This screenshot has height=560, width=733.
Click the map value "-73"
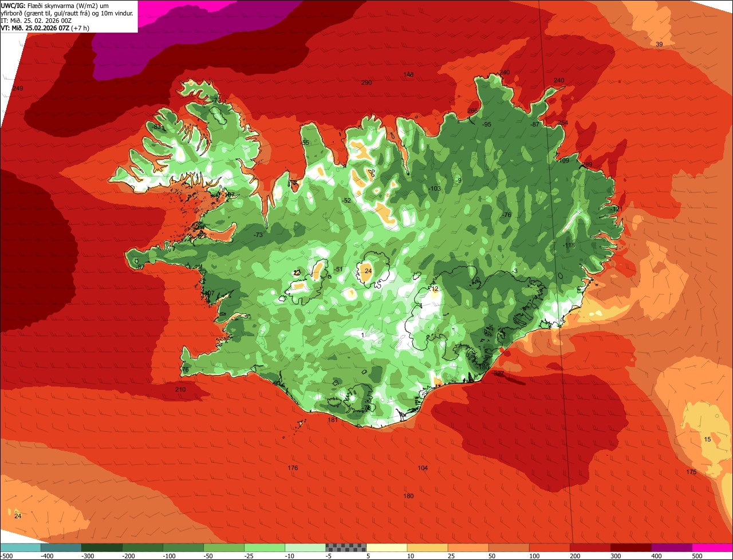point(258,235)
